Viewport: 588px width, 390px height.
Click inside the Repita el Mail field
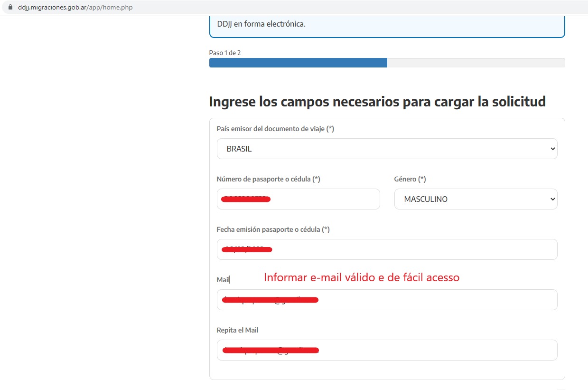pyautogui.click(x=387, y=350)
